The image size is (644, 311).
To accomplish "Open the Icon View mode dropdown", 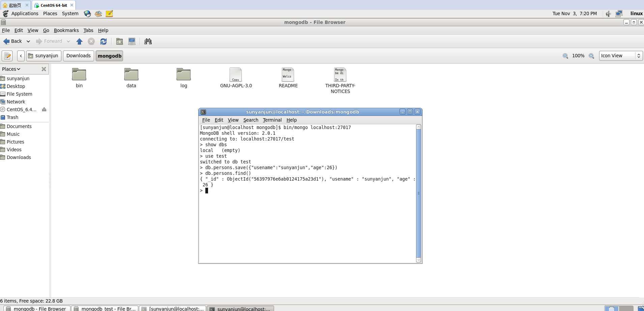I will 621,56.
